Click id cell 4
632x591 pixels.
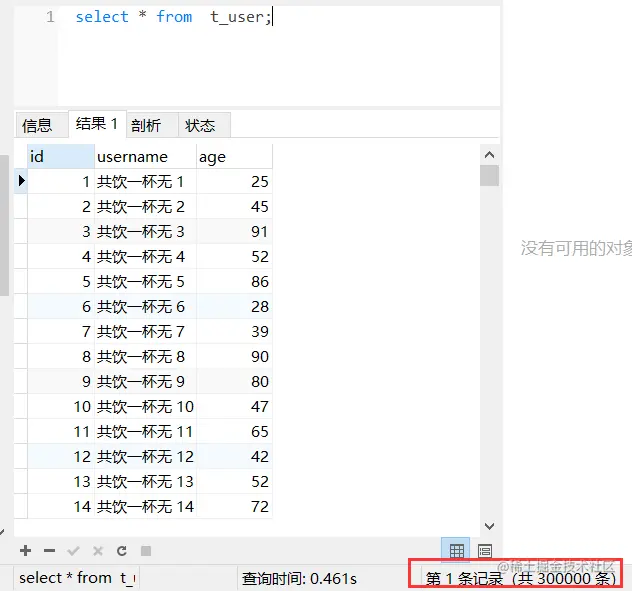click(x=61, y=256)
